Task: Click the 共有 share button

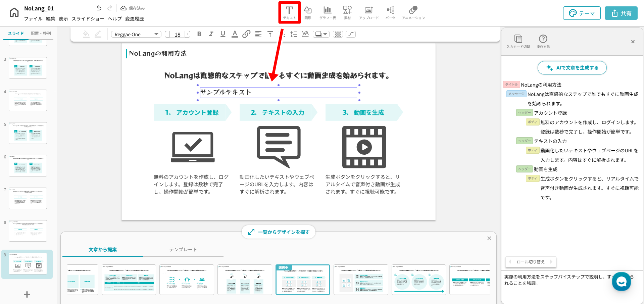Action: click(x=621, y=13)
